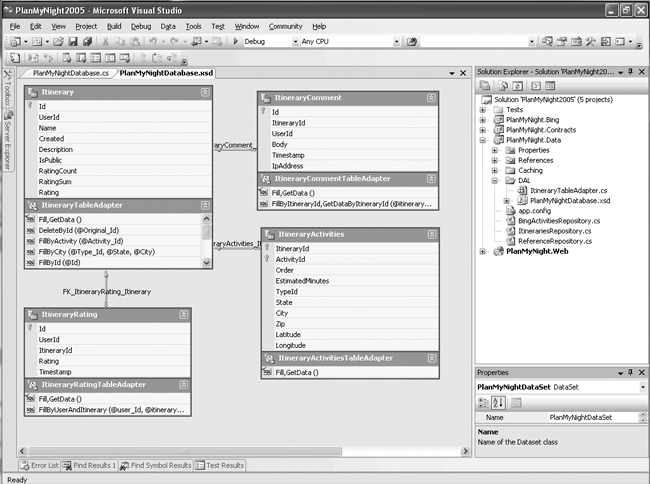
Task: Collapse the Itinerary table header
Action: pyautogui.click(x=205, y=92)
